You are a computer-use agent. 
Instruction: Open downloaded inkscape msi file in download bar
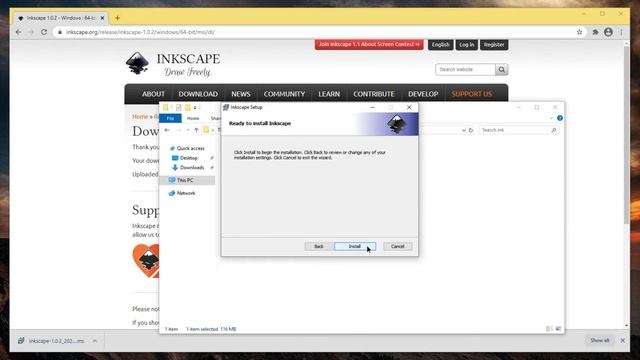coord(51,341)
